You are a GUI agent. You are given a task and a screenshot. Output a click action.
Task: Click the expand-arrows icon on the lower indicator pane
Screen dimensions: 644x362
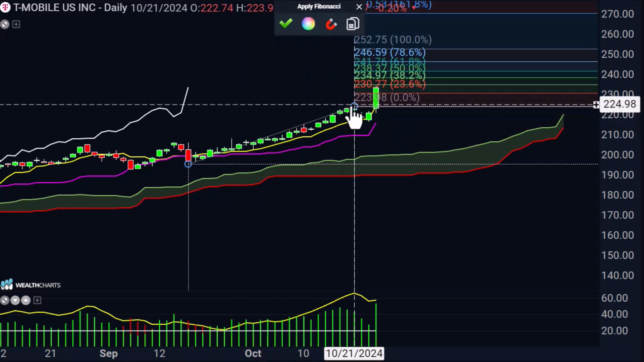[x=5, y=300]
